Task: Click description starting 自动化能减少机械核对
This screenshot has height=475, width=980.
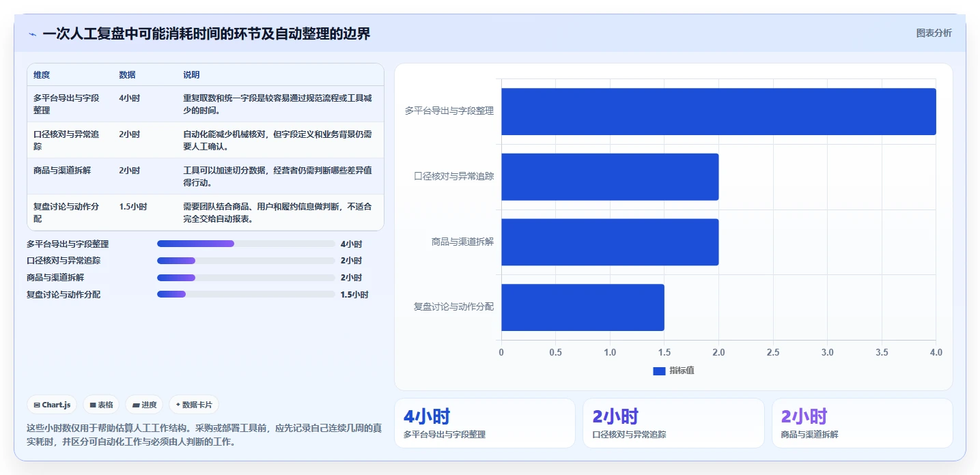Action: (x=278, y=140)
